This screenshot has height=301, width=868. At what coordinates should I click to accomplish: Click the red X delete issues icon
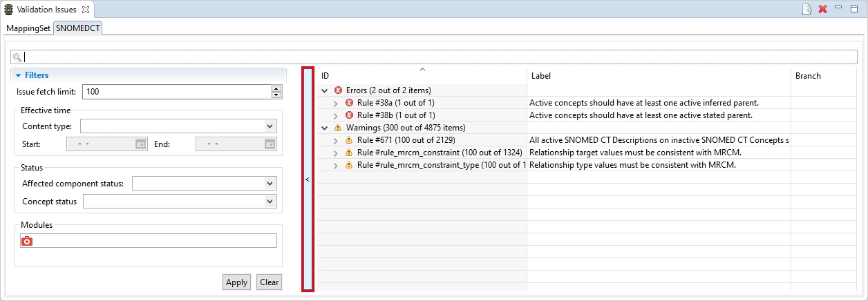click(822, 9)
